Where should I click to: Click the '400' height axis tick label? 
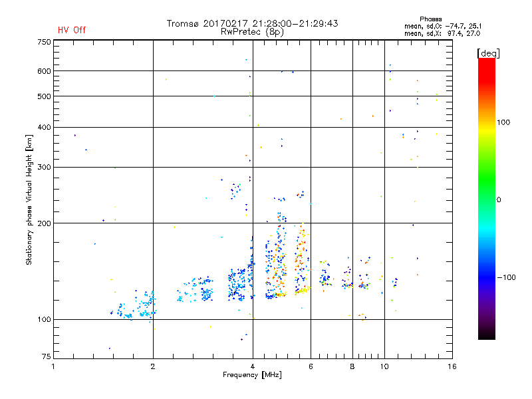pyautogui.click(x=44, y=127)
